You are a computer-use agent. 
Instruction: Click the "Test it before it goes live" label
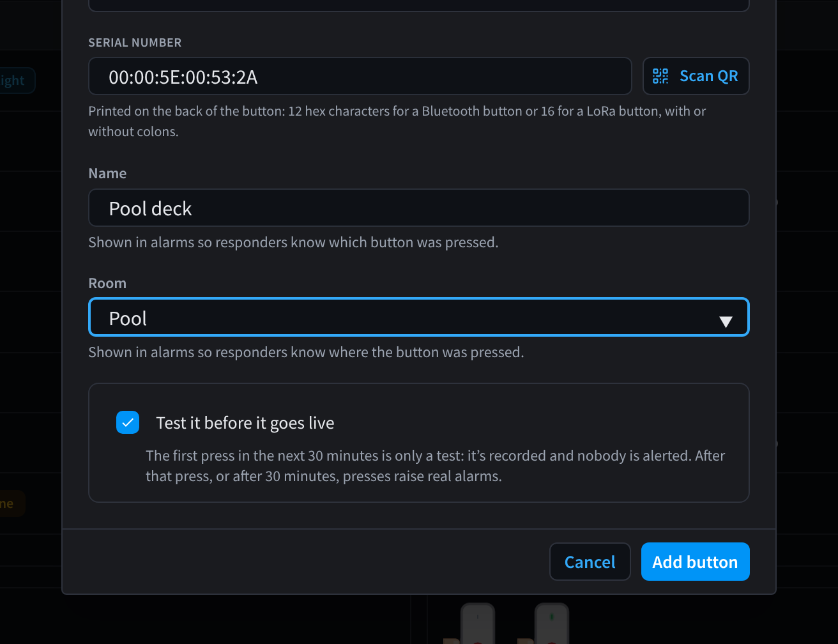245,423
